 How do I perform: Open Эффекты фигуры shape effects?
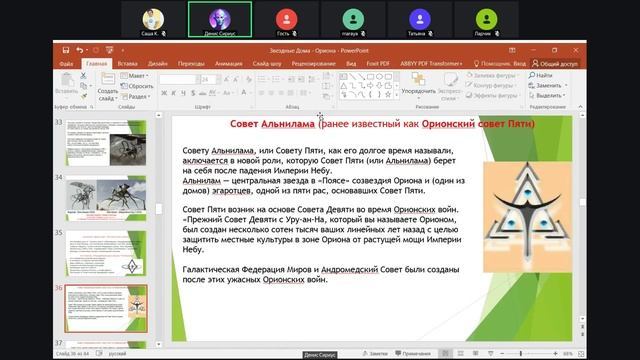[x=493, y=96]
